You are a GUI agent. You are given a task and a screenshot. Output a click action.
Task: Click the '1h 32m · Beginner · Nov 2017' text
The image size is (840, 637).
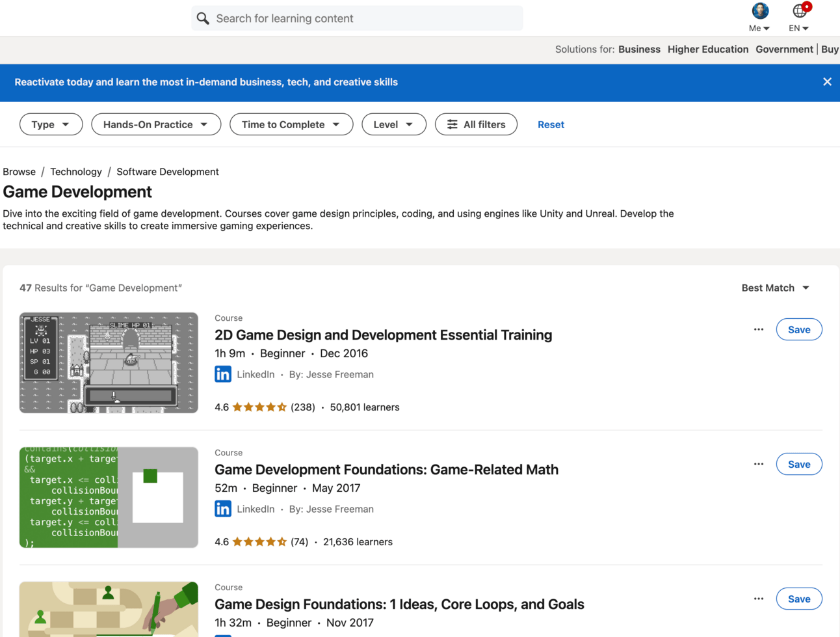click(x=294, y=623)
